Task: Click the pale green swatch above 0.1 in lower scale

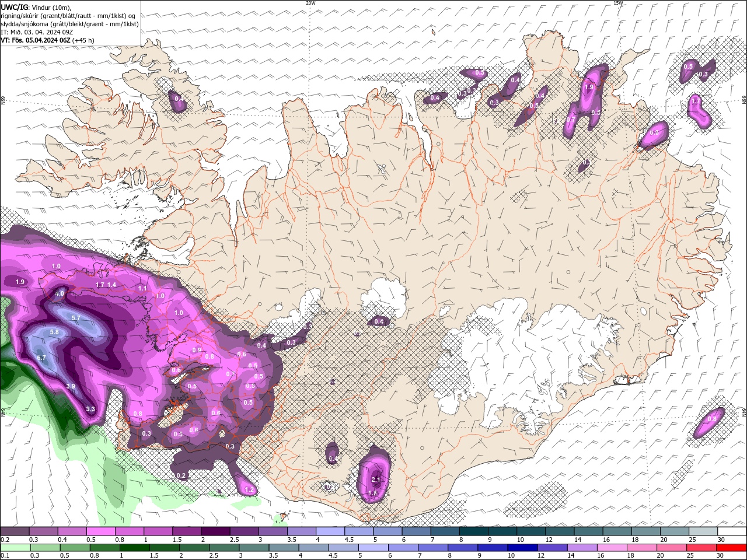Action: (15, 548)
